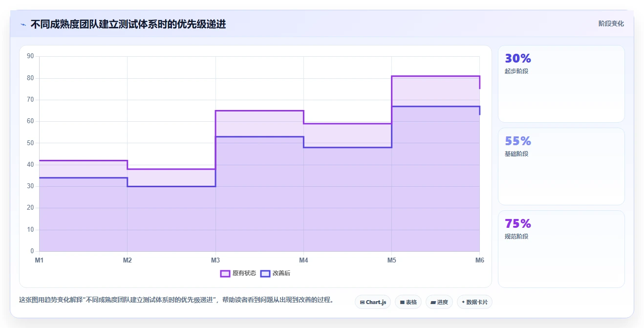Click the 起步阶段 label
This screenshot has height=328, width=644.
[x=516, y=71]
